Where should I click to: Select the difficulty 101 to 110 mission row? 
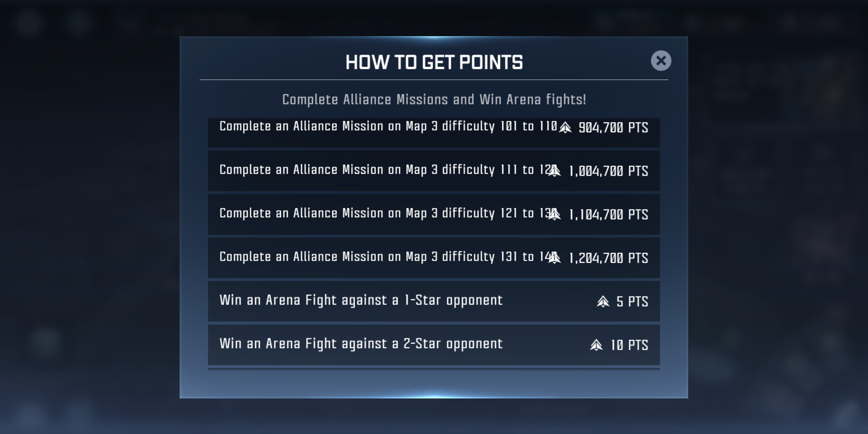click(x=434, y=133)
